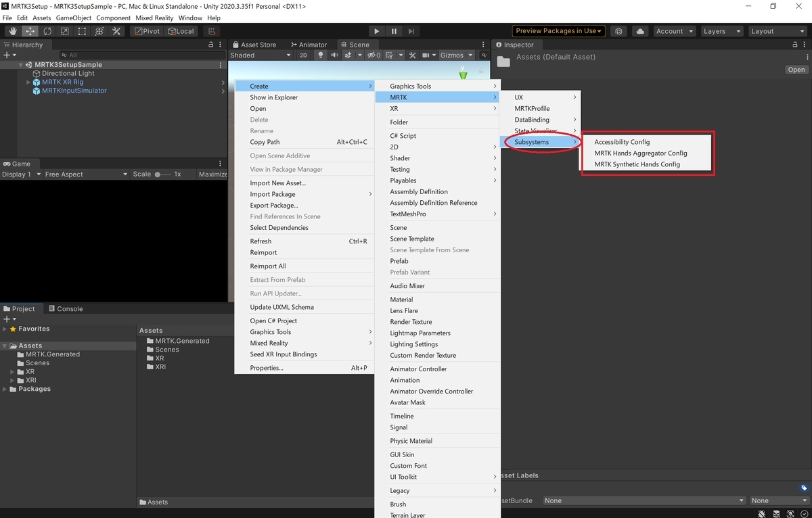Viewport: 812px width, 518px height.
Task: Select the Move tool
Action: 30,31
